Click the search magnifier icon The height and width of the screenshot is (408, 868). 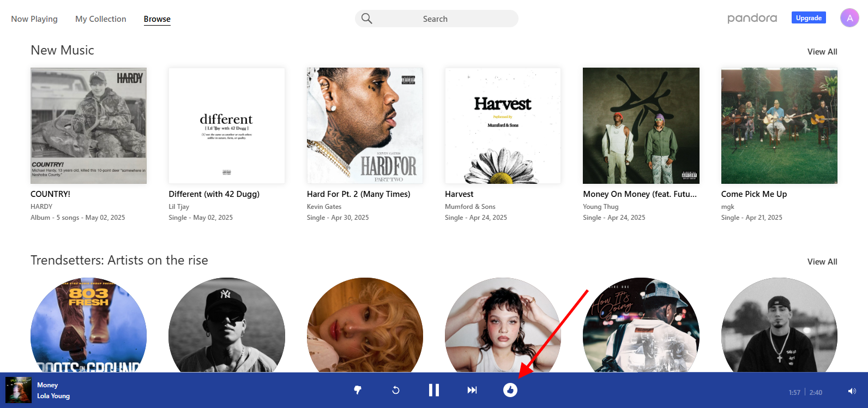[367, 19]
